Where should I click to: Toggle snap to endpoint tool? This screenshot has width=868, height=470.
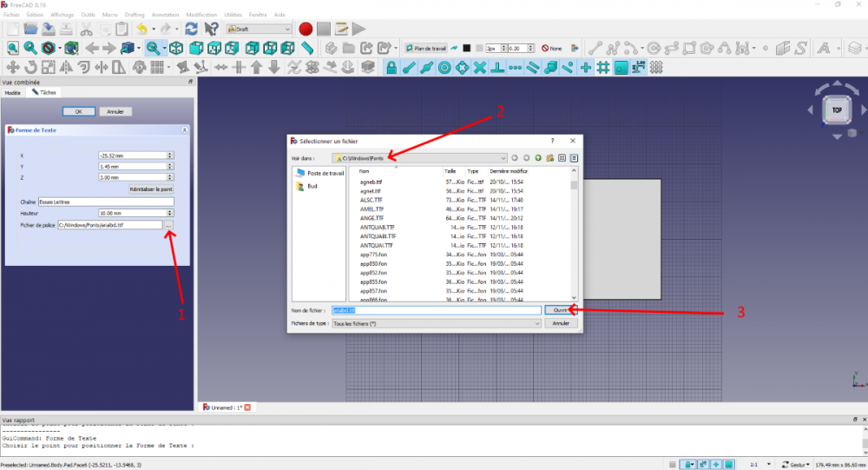[409, 68]
